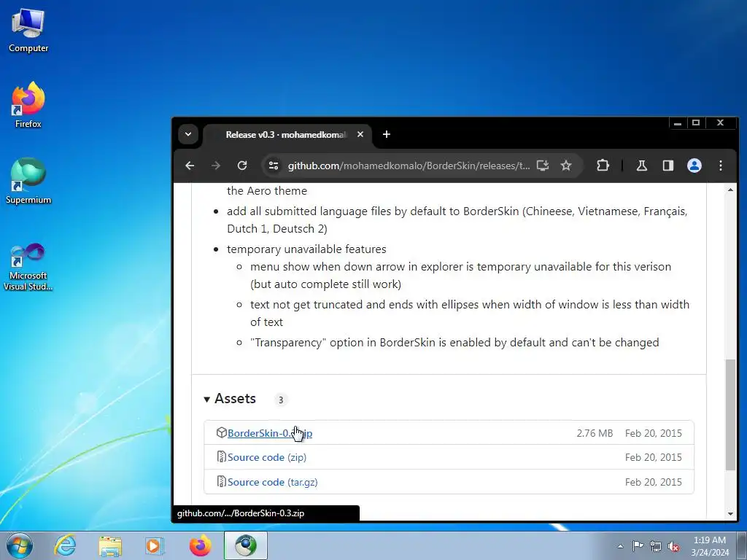Select the Firefox desktop shortcut
Viewport: 747px width, 560px height.
tap(28, 105)
